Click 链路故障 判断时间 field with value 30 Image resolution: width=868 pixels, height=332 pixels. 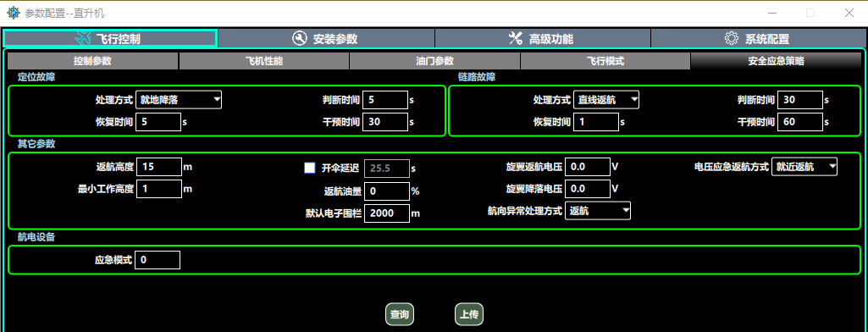tap(800, 100)
